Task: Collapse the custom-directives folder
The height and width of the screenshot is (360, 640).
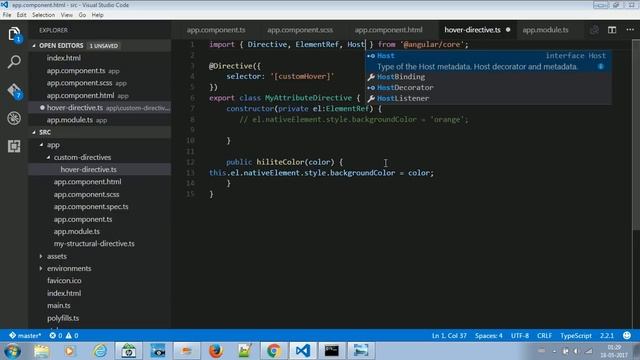Action: (48, 157)
